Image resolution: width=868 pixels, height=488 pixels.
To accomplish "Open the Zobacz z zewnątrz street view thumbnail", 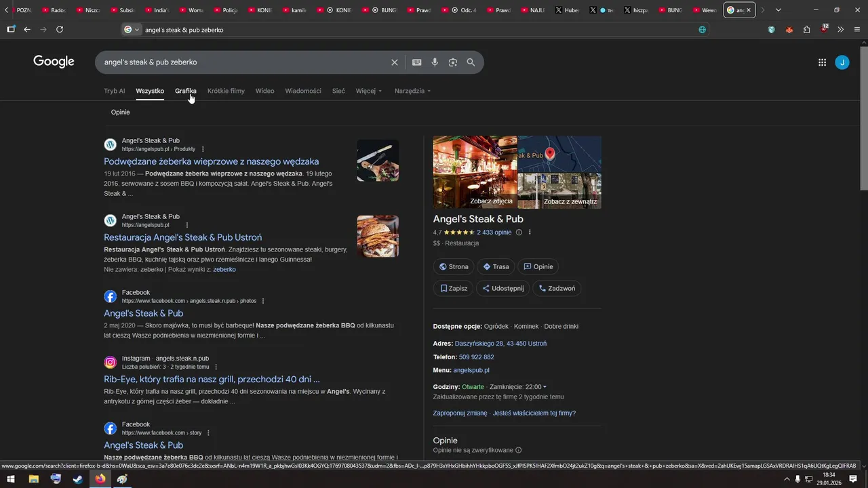I will [559, 191].
